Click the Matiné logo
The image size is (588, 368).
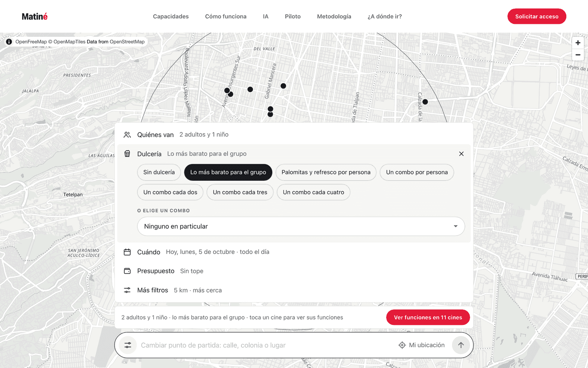point(35,17)
